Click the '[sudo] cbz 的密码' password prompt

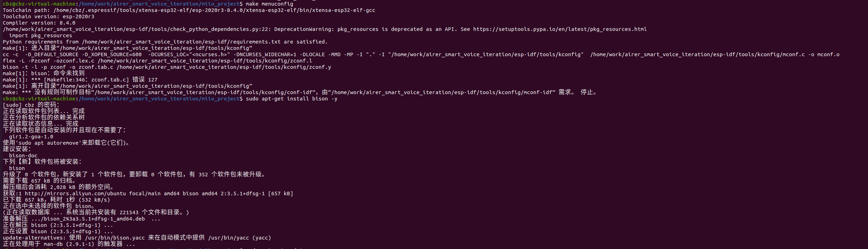click(31, 105)
